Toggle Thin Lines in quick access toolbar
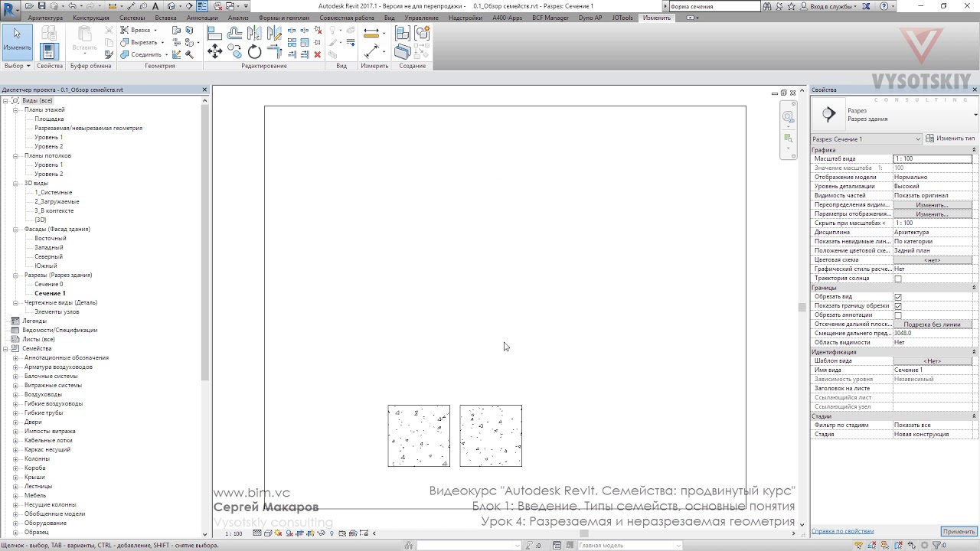Image resolution: width=980 pixels, height=551 pixels. tap(202, 6)
